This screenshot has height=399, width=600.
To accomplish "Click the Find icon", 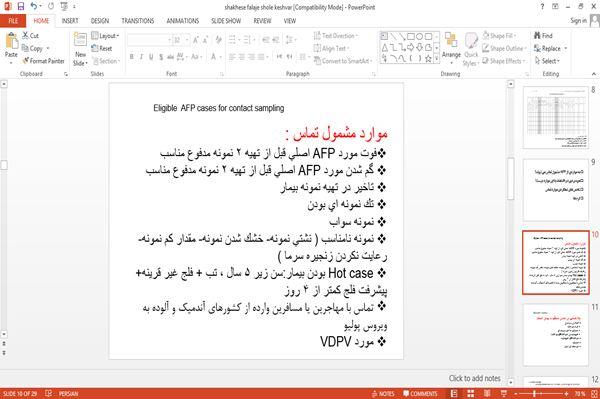I will [537, 36].
